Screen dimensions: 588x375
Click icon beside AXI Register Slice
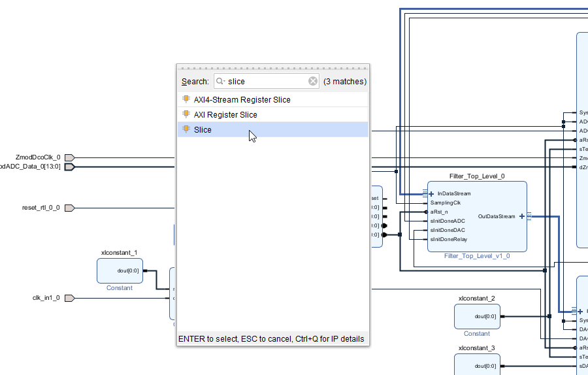186,114
